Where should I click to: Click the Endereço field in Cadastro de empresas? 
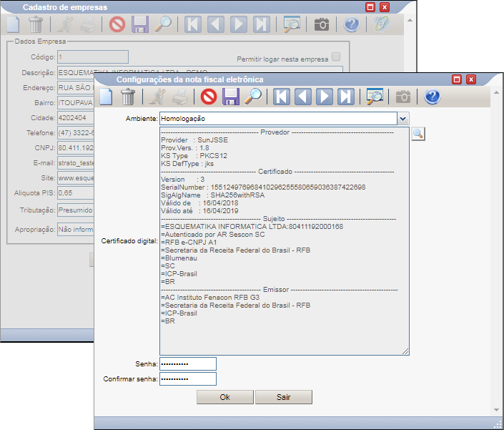[x=76, y=88]
